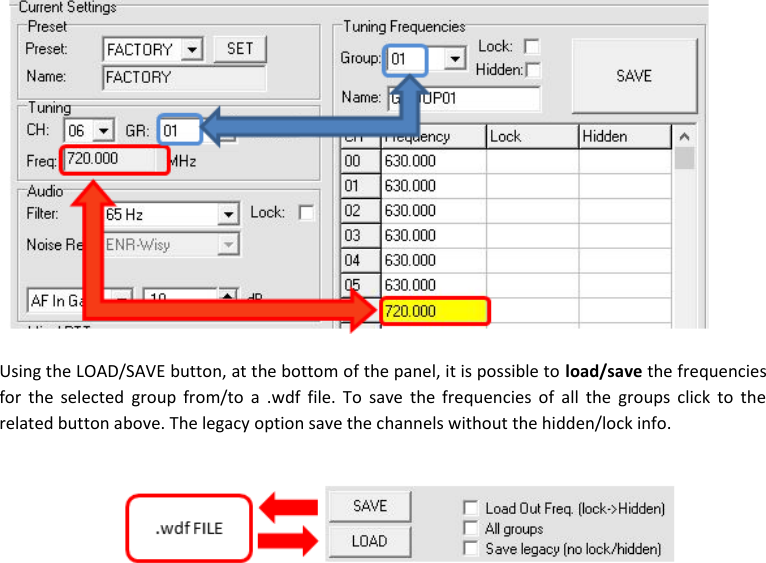
Task: Click the bottom SAVE button for .wdf file
Action: coord(370,506)
